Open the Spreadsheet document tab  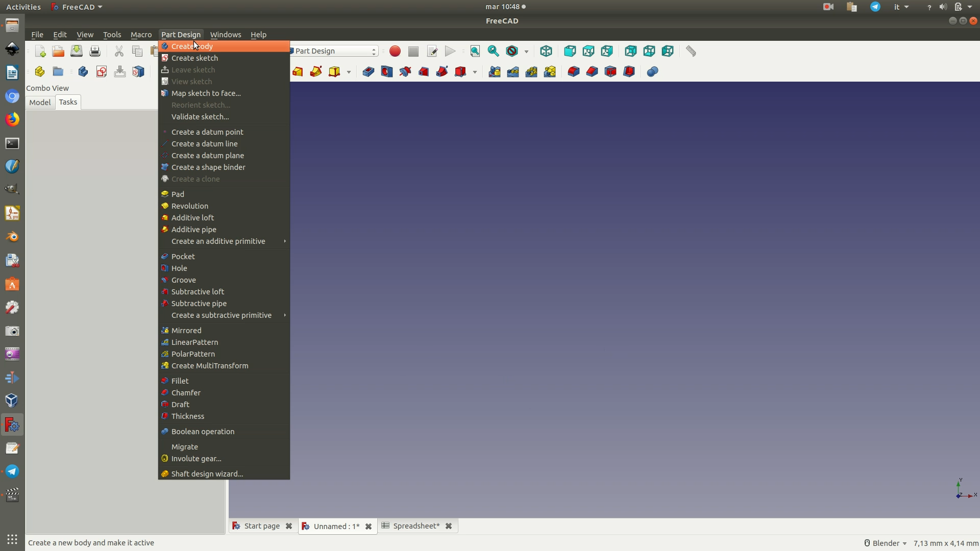(x=415, y=526)
